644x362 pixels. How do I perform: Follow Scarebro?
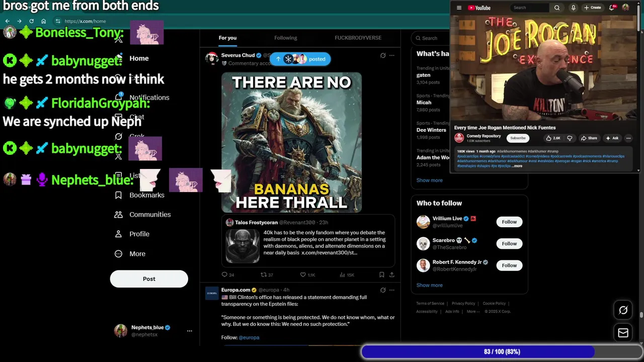click(509, 244)
